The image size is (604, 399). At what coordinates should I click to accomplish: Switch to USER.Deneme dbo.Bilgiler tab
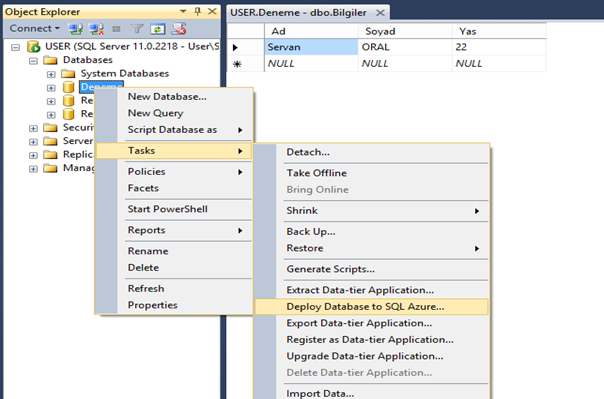299,13
